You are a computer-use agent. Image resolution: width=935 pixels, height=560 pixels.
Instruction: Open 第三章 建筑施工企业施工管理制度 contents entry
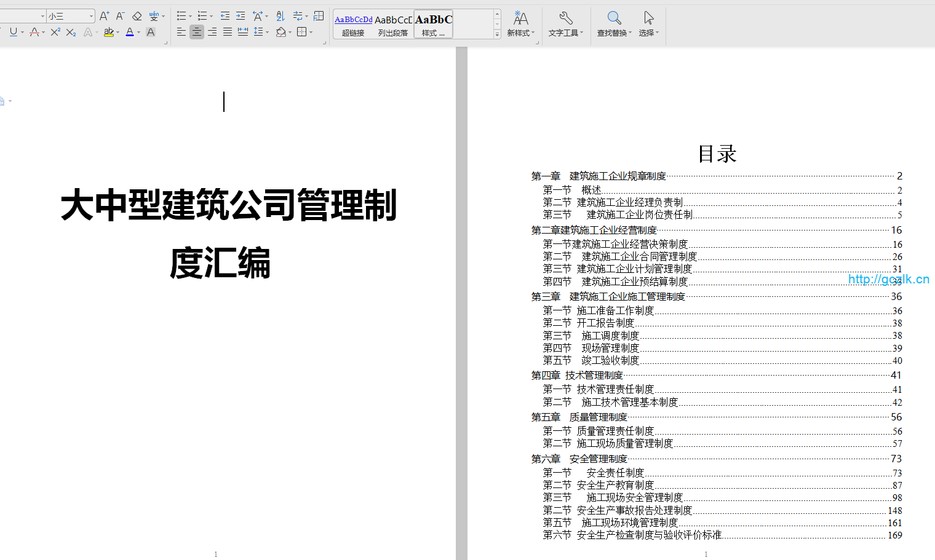(x=626, y=296)
